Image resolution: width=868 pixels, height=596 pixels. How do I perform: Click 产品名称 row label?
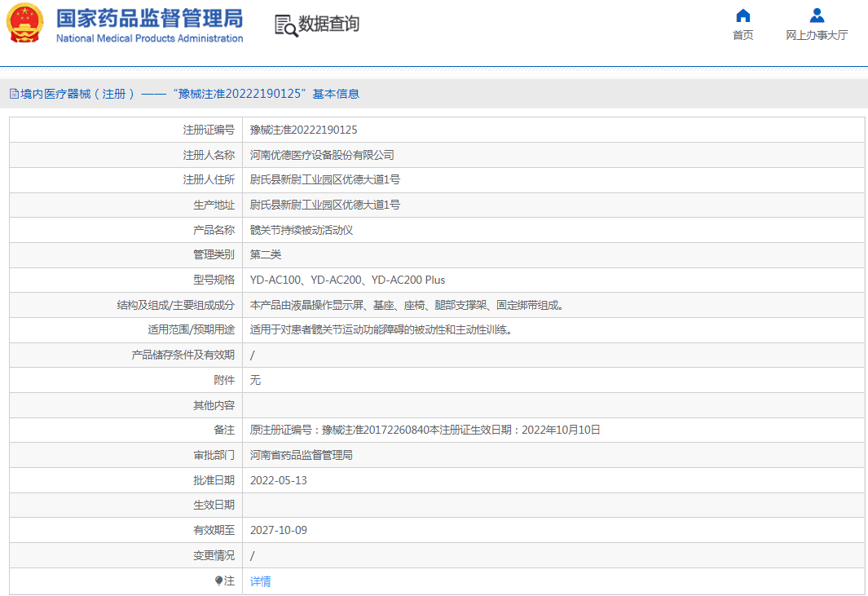(x=214, y=230)
